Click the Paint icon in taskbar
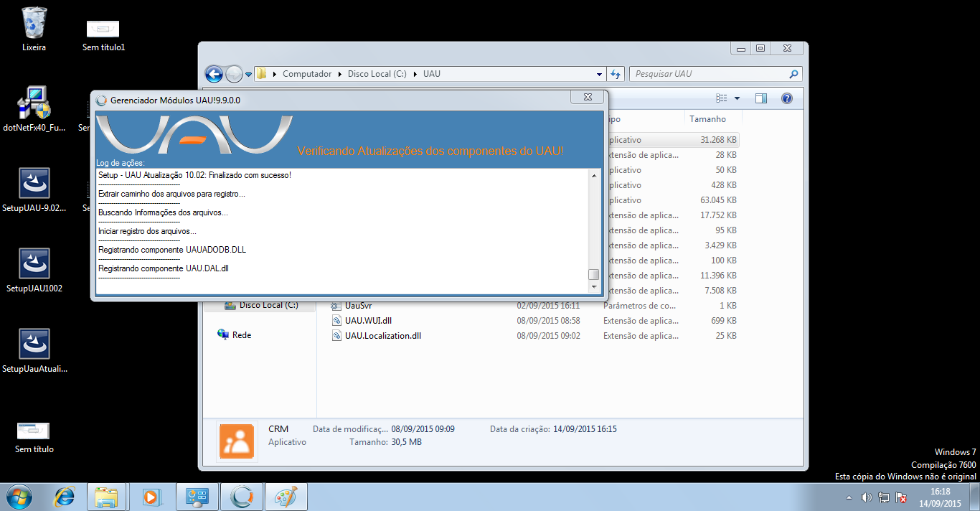The width and height of the screenshot is (980, 511). click(286, 496)
